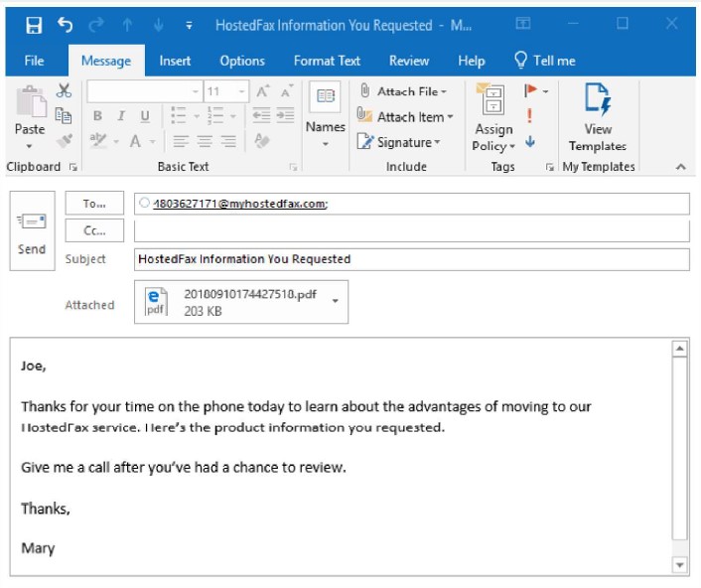The height and width of the screenshot is (588, 701).
Task: Click Attach File
Action: (x=403, y=91)
